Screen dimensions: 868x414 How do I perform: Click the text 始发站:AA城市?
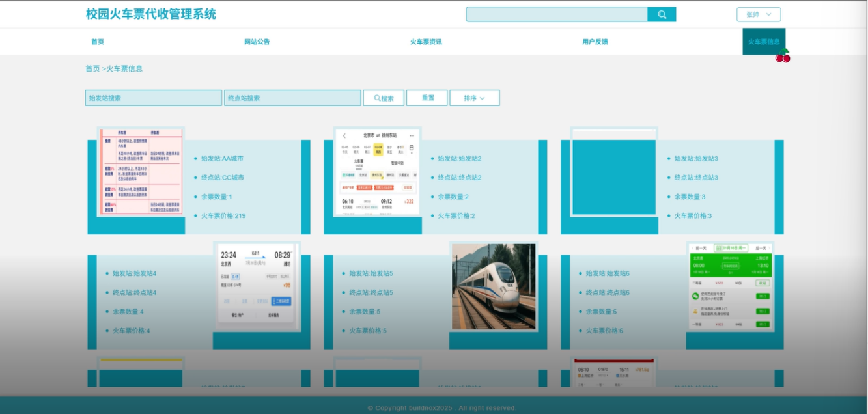pos(222,159)
